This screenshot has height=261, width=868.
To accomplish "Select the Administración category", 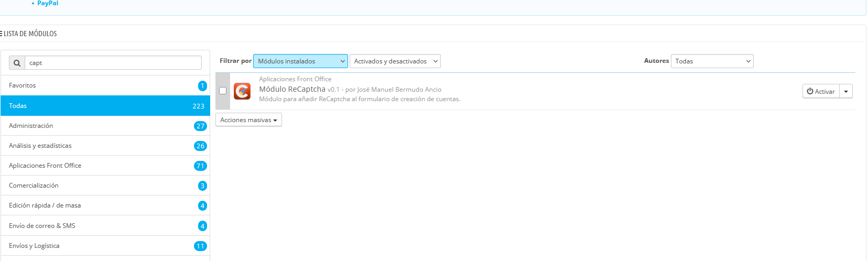I will 105,126.
